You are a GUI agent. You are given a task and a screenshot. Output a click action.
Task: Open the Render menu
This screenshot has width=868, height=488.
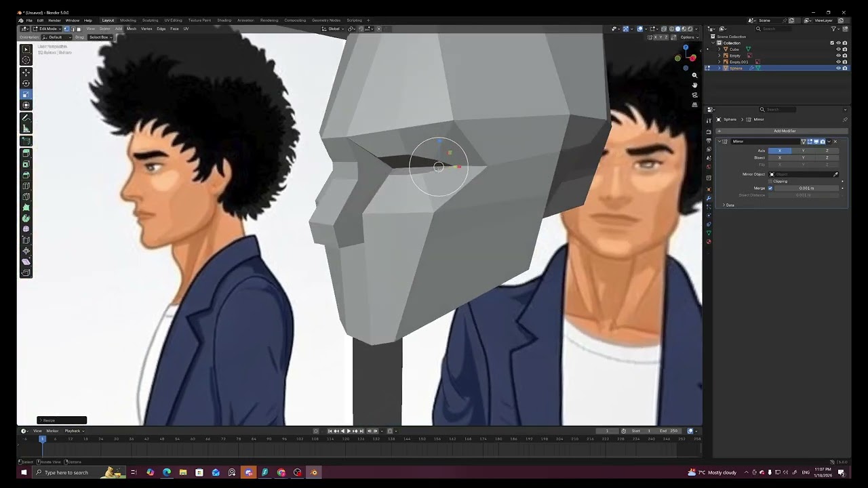coord(54,20)
